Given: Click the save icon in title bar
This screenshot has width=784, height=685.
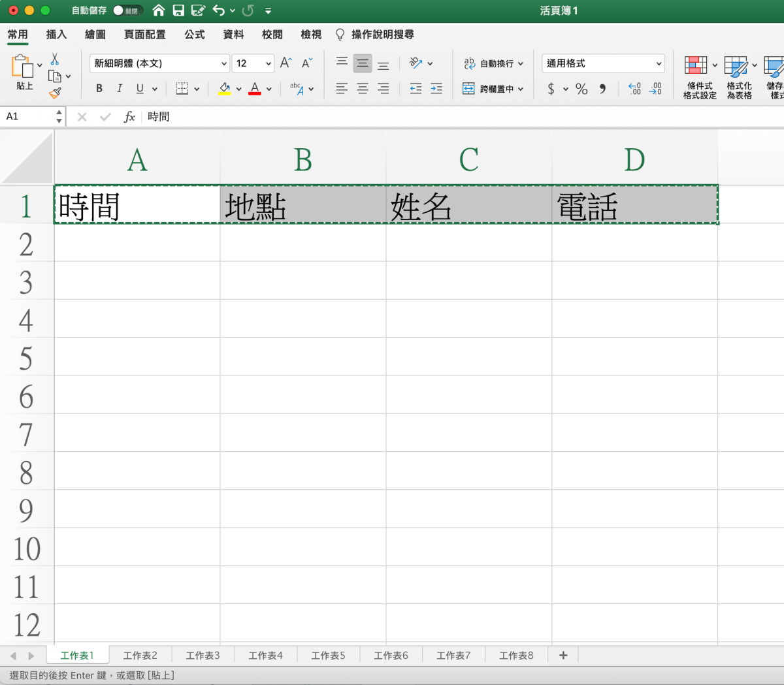Looking at the screenshot, I should tap(178, 10).
